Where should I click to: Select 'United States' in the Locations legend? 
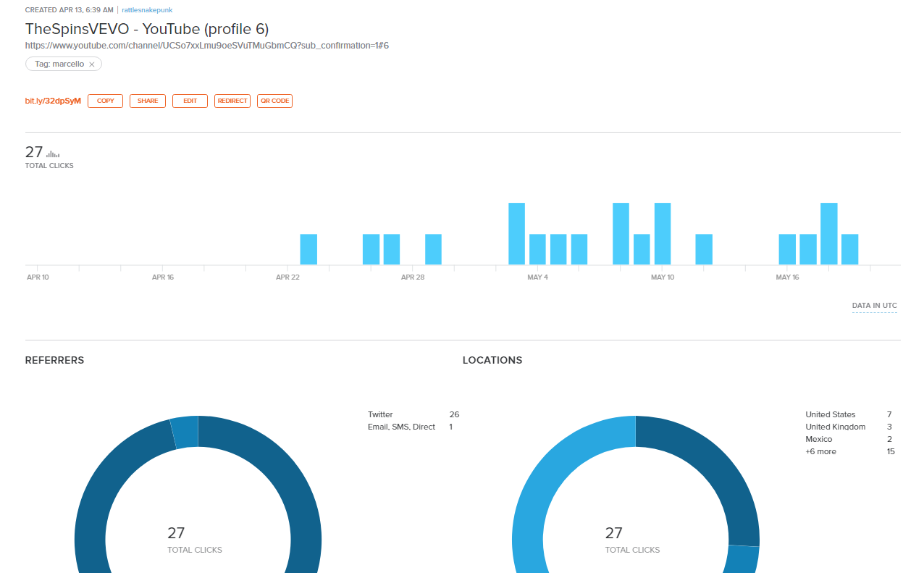click(831, 414)
